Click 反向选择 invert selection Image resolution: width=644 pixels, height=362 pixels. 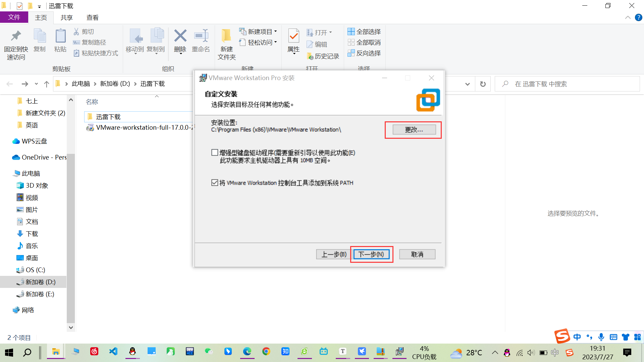click(x=364, y=53)
